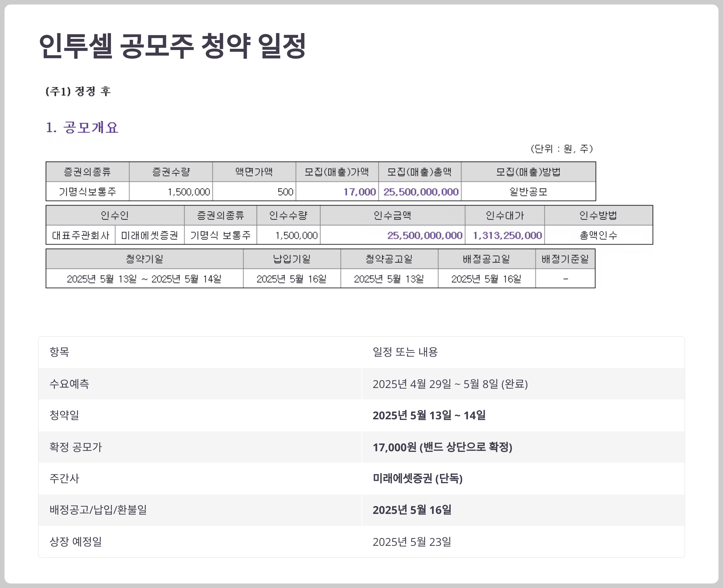Select the 상장 예정일 2025년 5월 23일 value
This screenshot has height=588, width=723.
pyautogui.click(x=412, y=542)
